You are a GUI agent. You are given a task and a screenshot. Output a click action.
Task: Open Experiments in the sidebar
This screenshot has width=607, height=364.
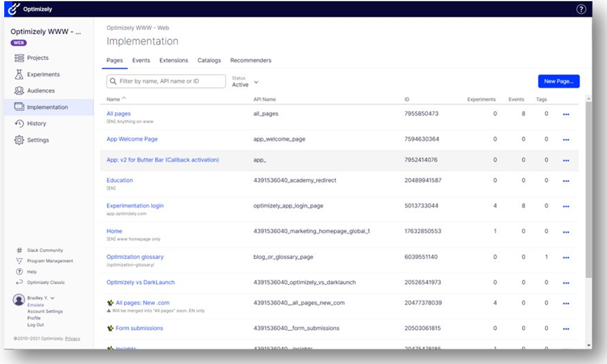coord(43,74)
